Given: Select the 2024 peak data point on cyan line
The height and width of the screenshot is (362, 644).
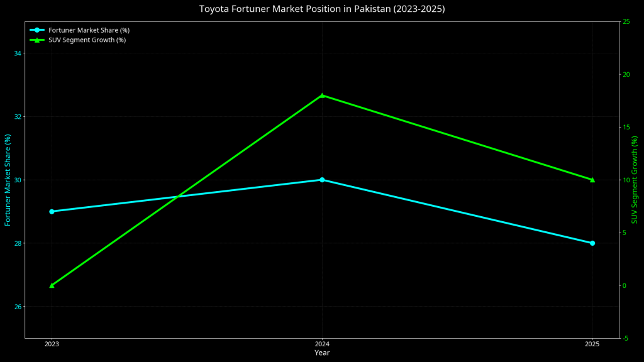Looking at the screenshot, I should point(322,180).
